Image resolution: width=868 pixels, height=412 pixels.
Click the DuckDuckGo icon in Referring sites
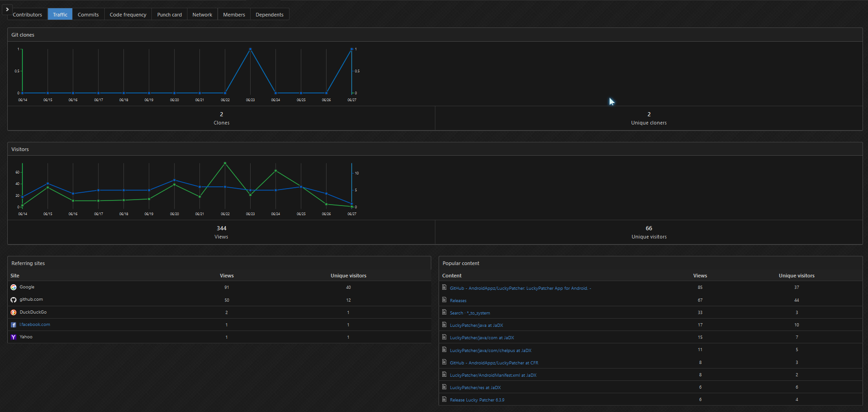click(x=14, y=312)
